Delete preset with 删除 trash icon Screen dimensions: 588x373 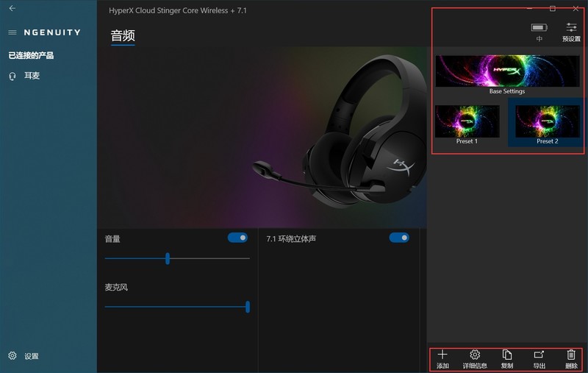pyautogui.click(x=571, y=359)
